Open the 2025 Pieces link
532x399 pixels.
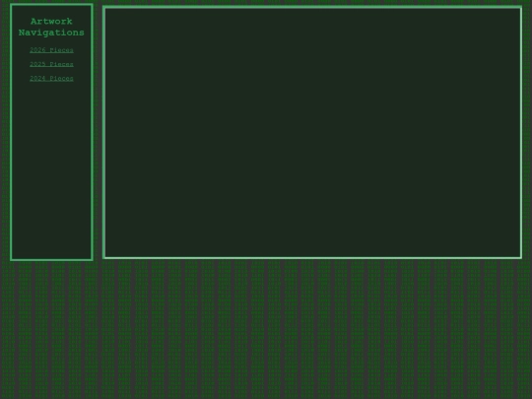[x=51, y=64]
